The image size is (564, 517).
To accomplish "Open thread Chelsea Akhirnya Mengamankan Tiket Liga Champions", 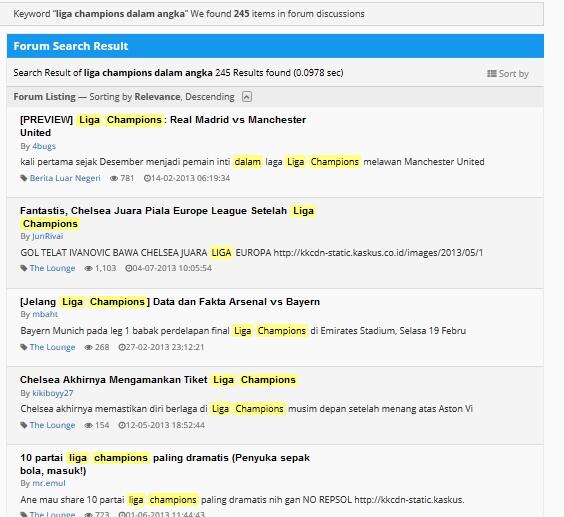I will pyautogui.click(x=158, y=380).
